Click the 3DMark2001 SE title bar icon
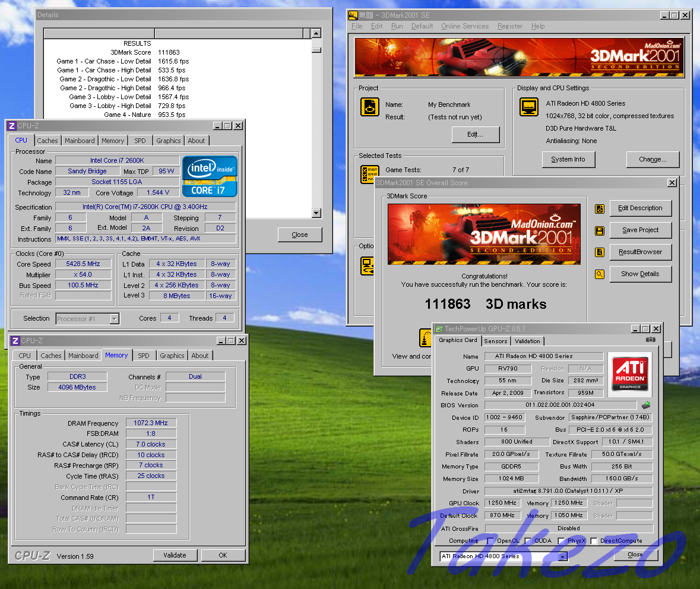Image resolution: width=700 pixels, height=589 pixels. coord(353,15)
